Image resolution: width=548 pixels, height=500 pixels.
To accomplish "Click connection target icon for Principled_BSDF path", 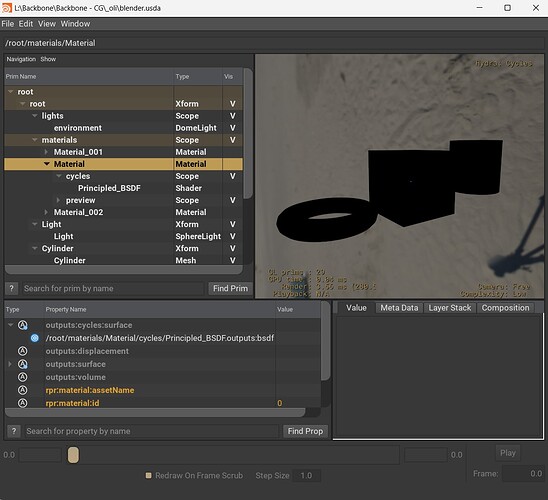I will tap(35, 338).
